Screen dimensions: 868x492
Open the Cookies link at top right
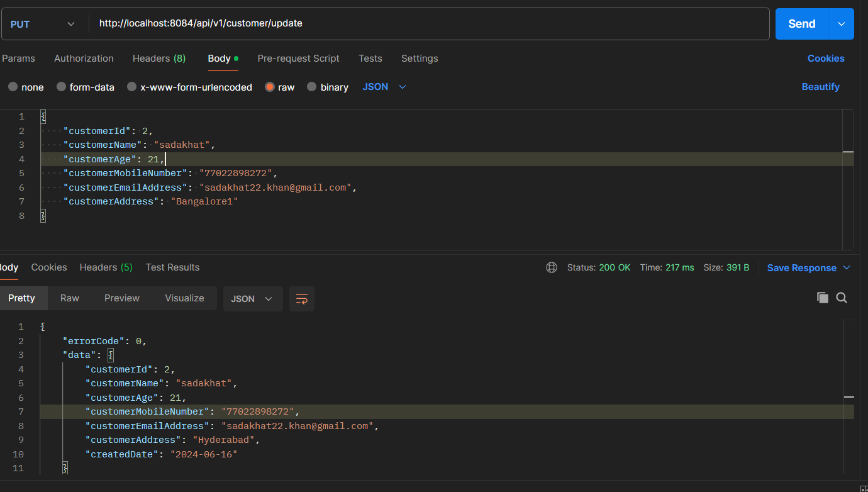click(x=825, y=59)
